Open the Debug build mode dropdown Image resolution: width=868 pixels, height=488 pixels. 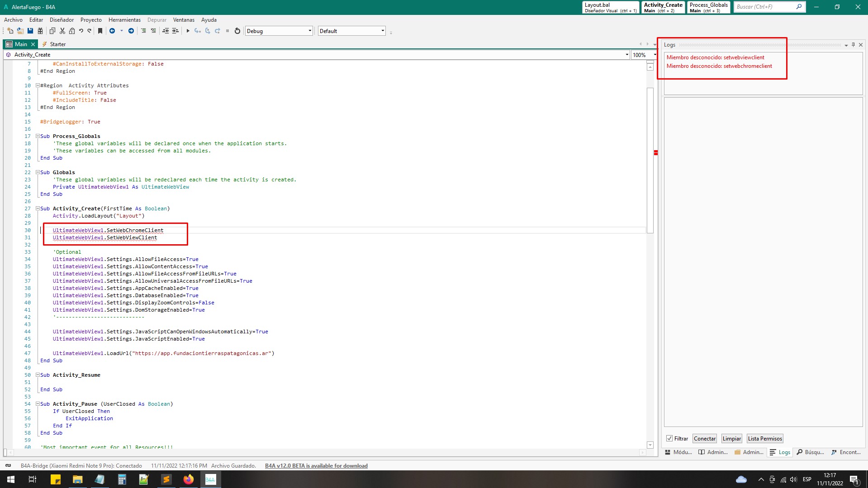pyautogui.click(x=310, y=31)
